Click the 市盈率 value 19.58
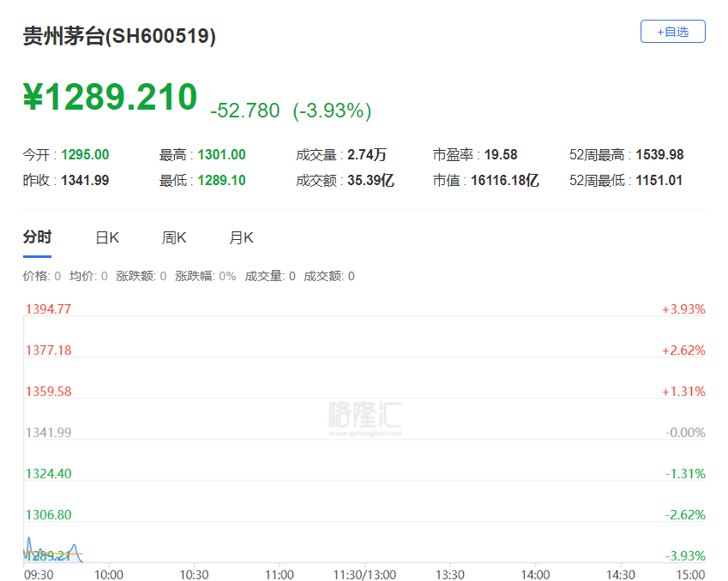This screenshot has width=728, height=581. [x=501, y=154]
